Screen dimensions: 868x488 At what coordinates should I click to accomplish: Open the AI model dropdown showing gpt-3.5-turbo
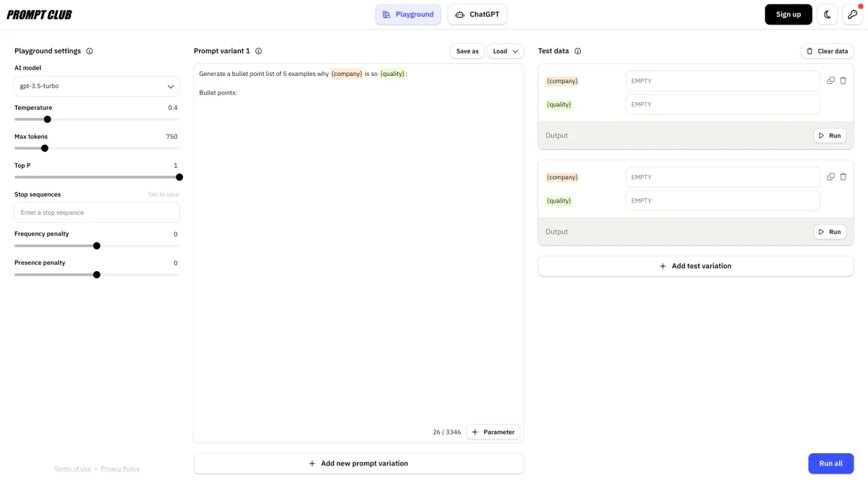click(x=97, y=87)
